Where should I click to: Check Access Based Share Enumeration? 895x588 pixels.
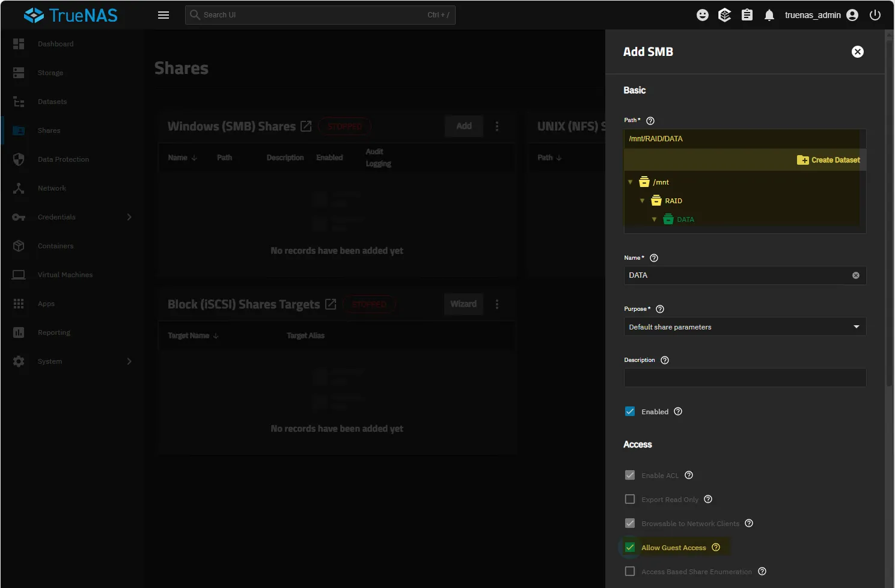coord(630,571)
